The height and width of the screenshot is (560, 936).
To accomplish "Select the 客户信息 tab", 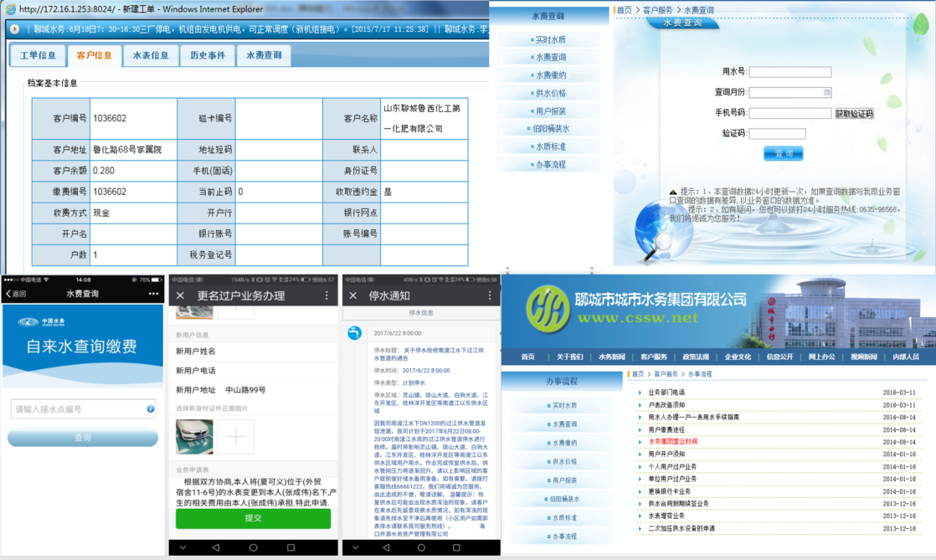I will tap(95, 55).
